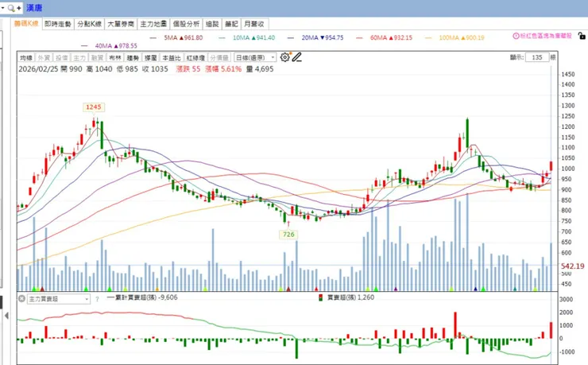
Task: Open the question mark help for indicator
Action: tap(97, 299)
